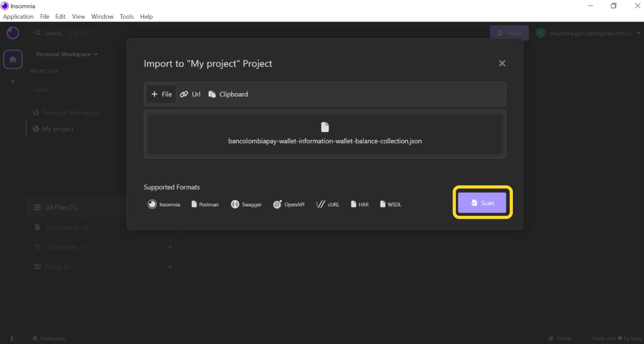Click the HAR format icon
Screen dimensions: 644x344
point(354,204)
